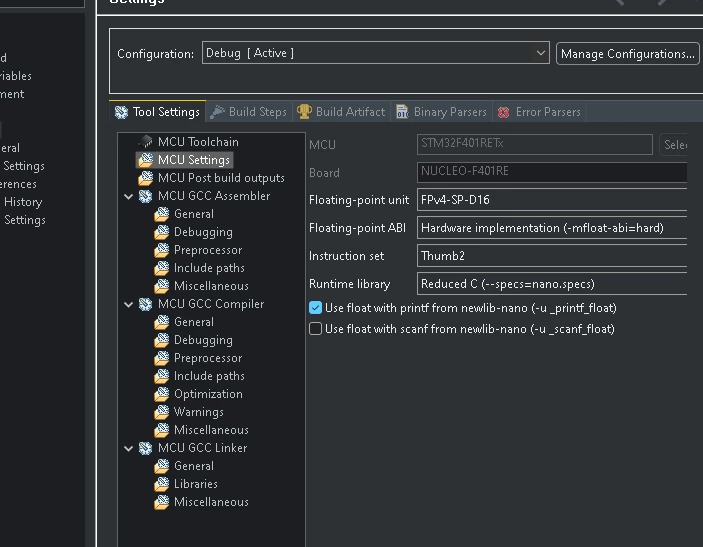Collapse the MCU GCC Linker tree node
Screen dimensions: 703x547
click(x=129, y=448)
